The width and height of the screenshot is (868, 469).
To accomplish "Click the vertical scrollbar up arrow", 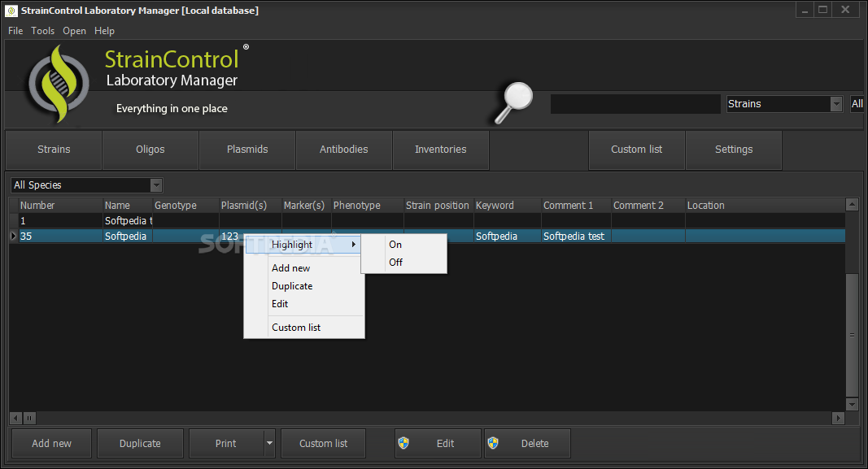I will pos(852,205).
